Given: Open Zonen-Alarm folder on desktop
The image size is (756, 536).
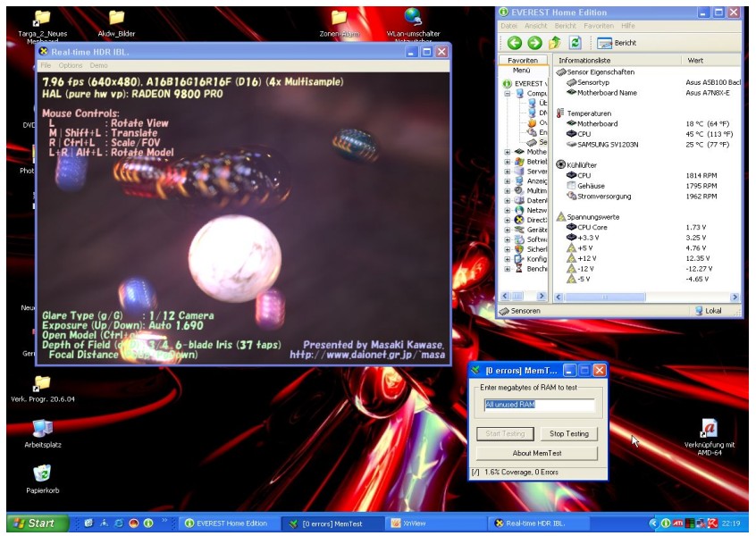Looking at the screenshot, I should point(340,23).
